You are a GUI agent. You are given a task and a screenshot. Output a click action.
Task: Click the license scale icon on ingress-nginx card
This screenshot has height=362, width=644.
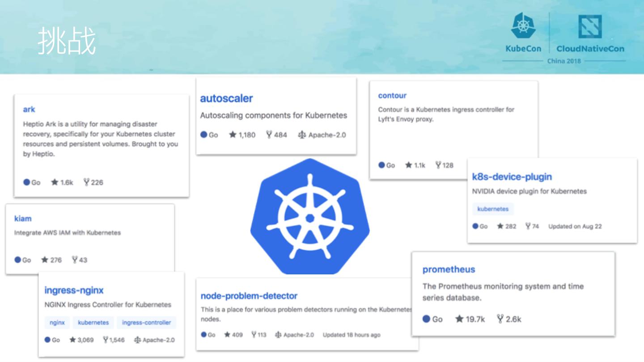pos(138,340)
